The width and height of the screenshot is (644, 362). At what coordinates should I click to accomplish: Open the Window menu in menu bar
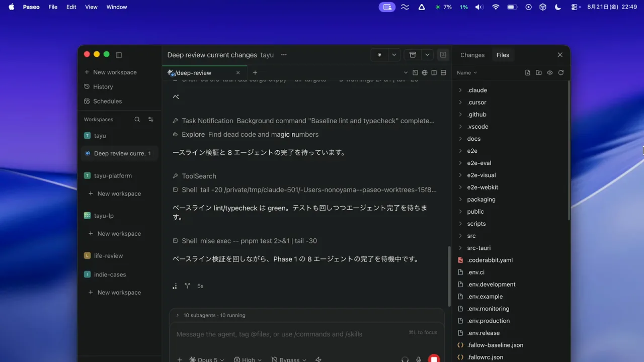pos(117,7)
